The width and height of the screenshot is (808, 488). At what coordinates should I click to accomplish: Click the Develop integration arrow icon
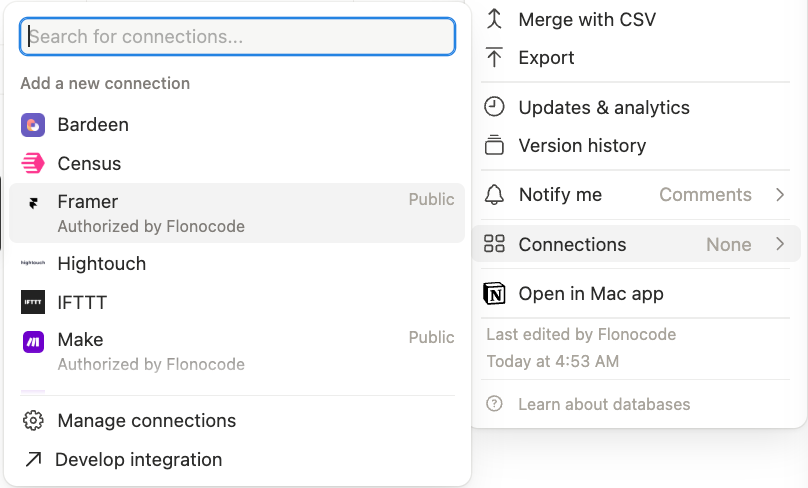[x=33, y=459]
